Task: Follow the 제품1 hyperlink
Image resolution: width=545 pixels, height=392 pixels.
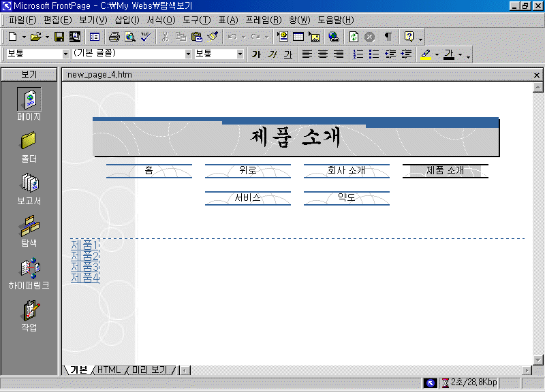Action: 84,245
